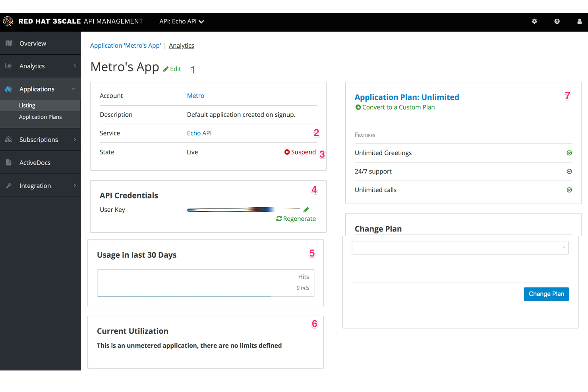Click the Subscriptions icon in sidebar
Image resolution: width=588 pixels, height=392 pixels.
point(8,139)
